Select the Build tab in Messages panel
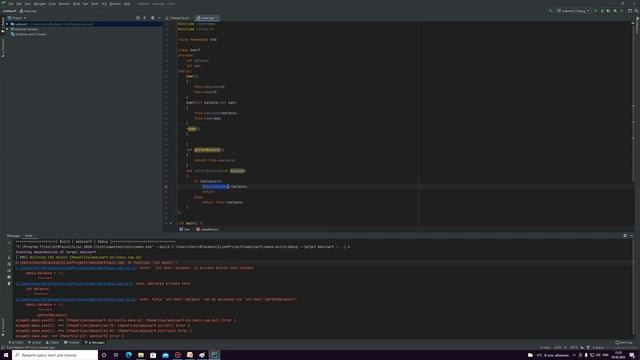 [x=29, y=236]
